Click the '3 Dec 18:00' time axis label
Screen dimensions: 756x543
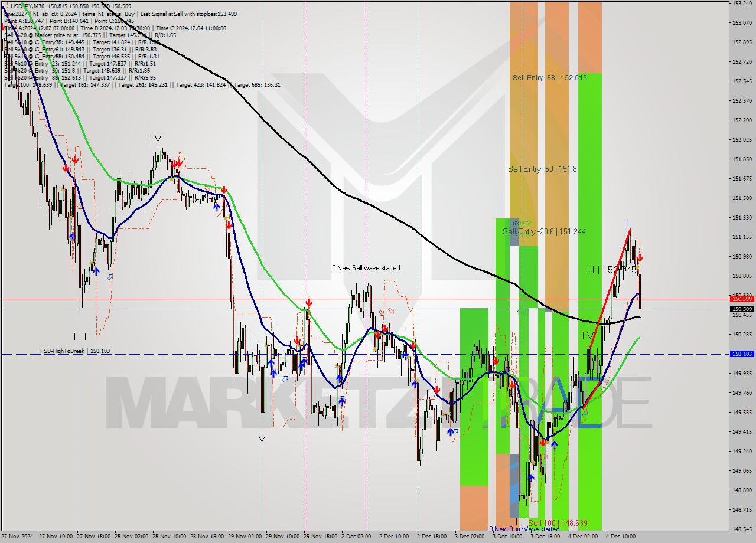(545, 537)
